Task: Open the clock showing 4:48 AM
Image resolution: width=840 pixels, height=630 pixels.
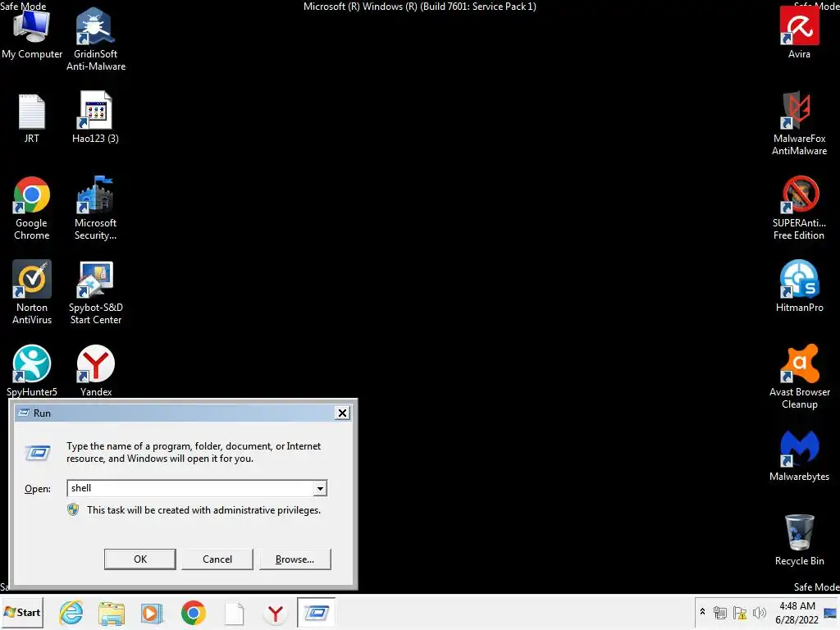Action: [x=797, y=612]
